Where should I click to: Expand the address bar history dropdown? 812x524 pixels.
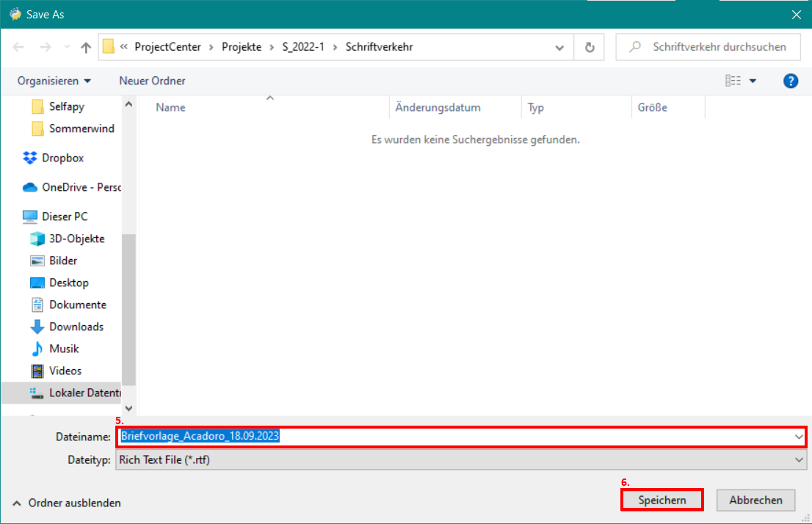[559, 48]
